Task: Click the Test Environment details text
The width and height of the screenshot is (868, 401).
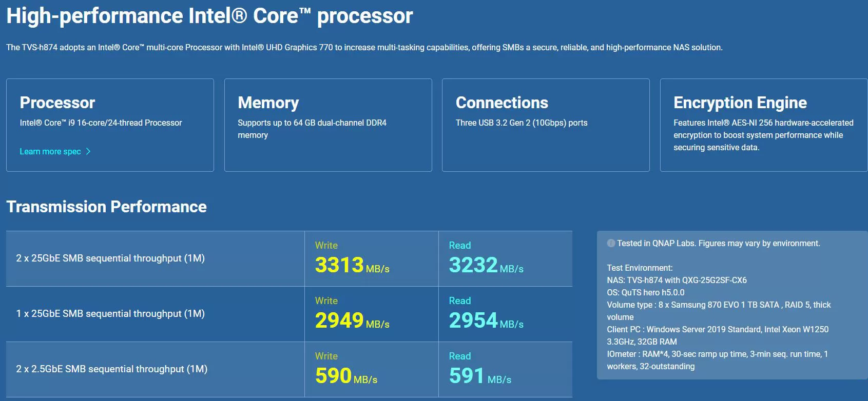Action: 719,317
